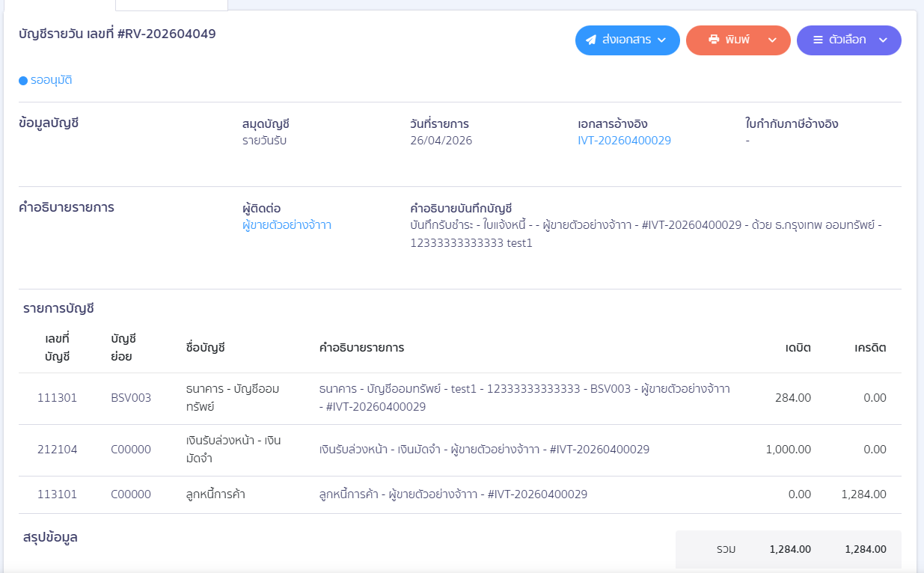
Task: Click the บัญชีย่อย column header
Action: tap(123, 348)
